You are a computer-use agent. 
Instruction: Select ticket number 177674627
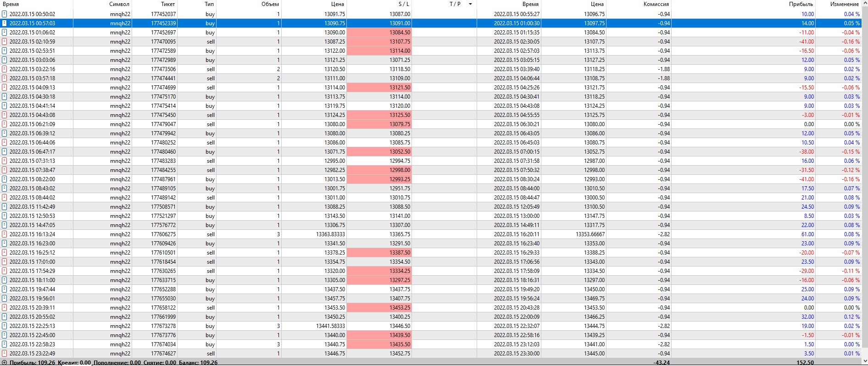pos(163,354)
